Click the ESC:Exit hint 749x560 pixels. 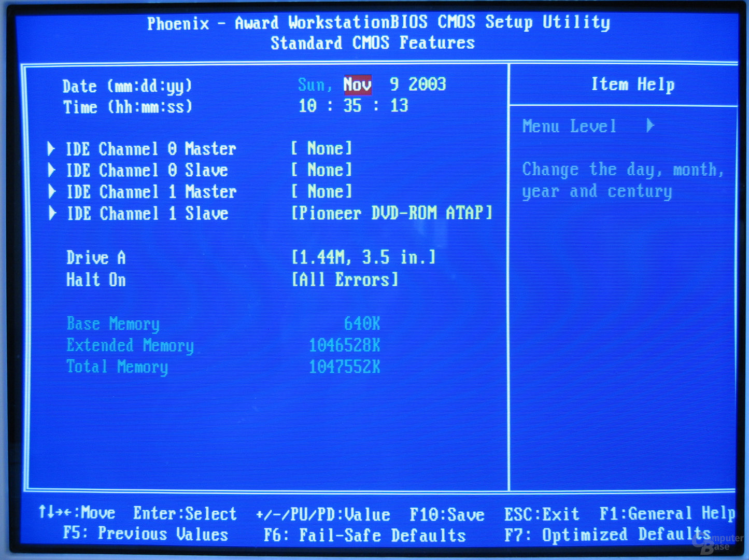click(542, 514)
